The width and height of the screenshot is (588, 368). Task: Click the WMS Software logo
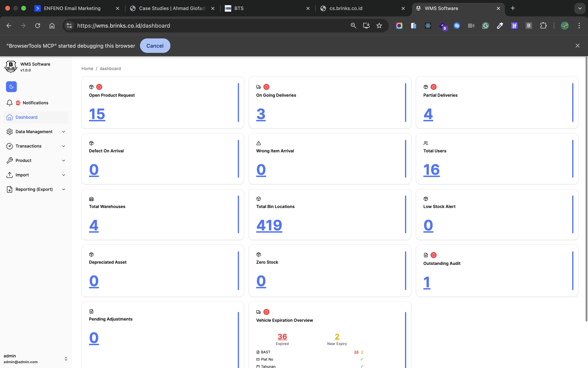point(11,67)
